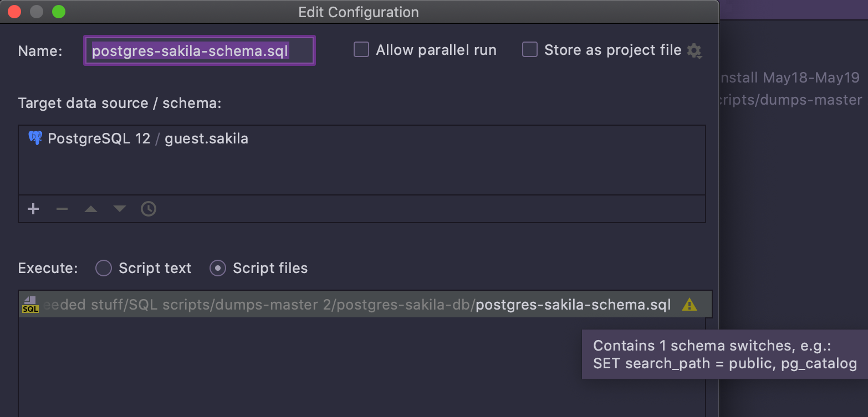Screen dimensions: 868x417
Task: Click the Edit Configuration title bar
Action: pyautogui.click(x=359, y=12)
